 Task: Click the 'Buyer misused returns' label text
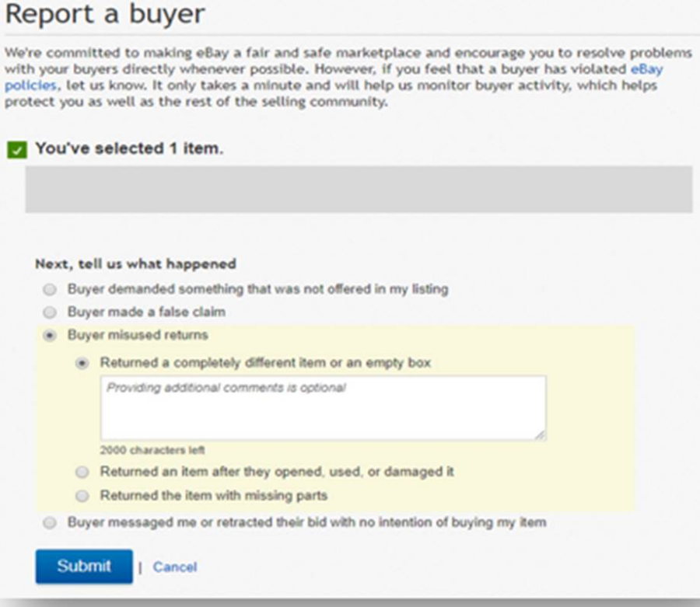(x=138, y=335)
